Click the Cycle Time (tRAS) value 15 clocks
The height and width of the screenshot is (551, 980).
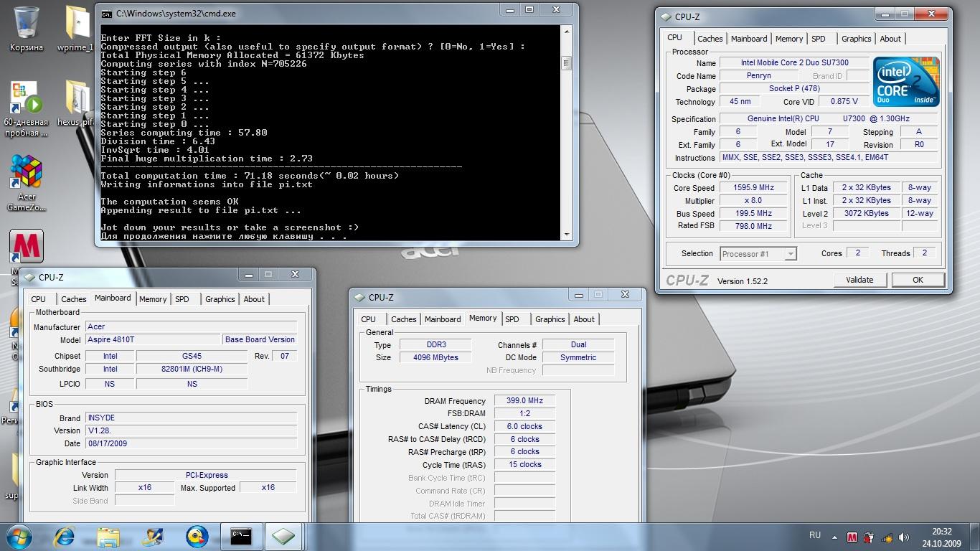(524, 464)
